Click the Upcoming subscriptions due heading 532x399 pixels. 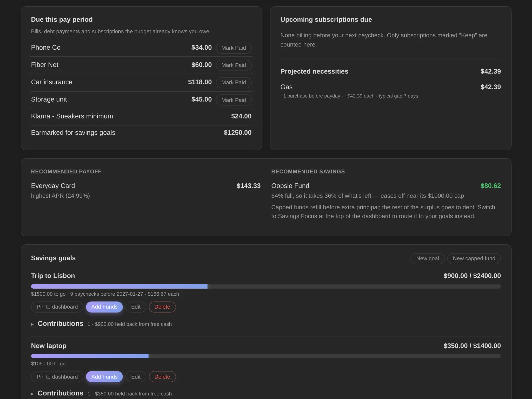326,19
